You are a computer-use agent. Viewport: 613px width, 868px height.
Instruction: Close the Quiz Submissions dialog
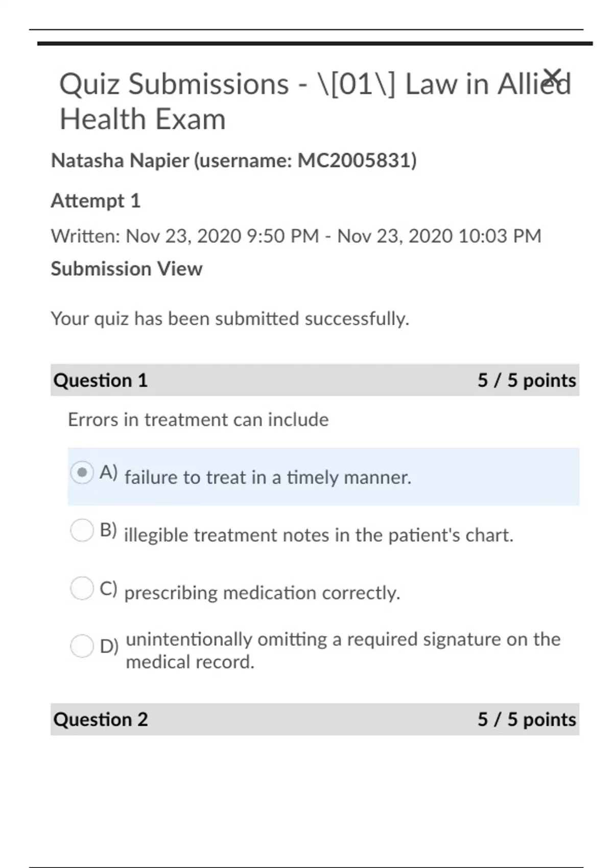pyautogui.click(x=552, y=77)
